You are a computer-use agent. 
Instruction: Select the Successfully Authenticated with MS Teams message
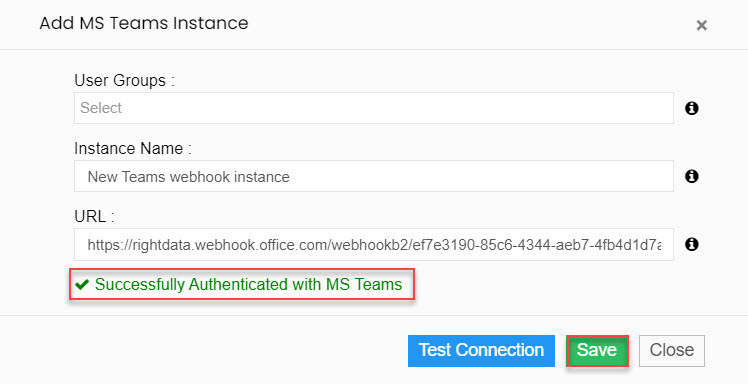248,284
